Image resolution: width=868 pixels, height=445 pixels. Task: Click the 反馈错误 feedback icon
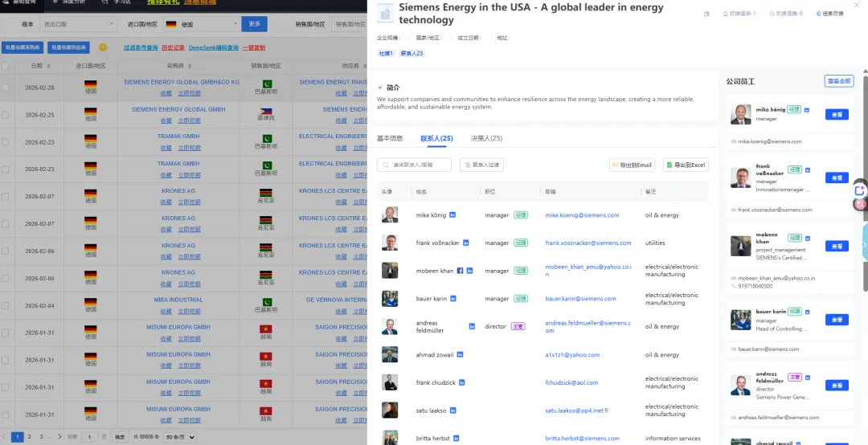pyautogui.click(x=727, y=14)
